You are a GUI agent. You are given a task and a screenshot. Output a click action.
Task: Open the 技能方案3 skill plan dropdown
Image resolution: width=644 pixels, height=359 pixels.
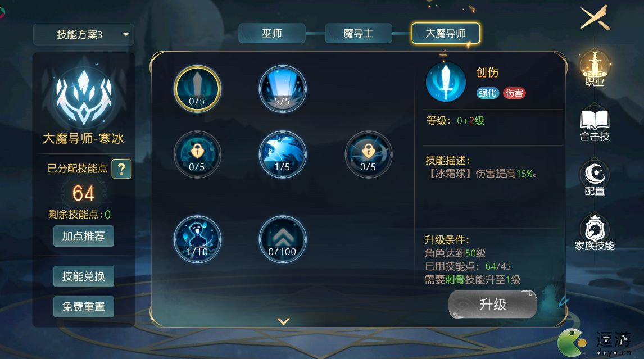point(83,34)
